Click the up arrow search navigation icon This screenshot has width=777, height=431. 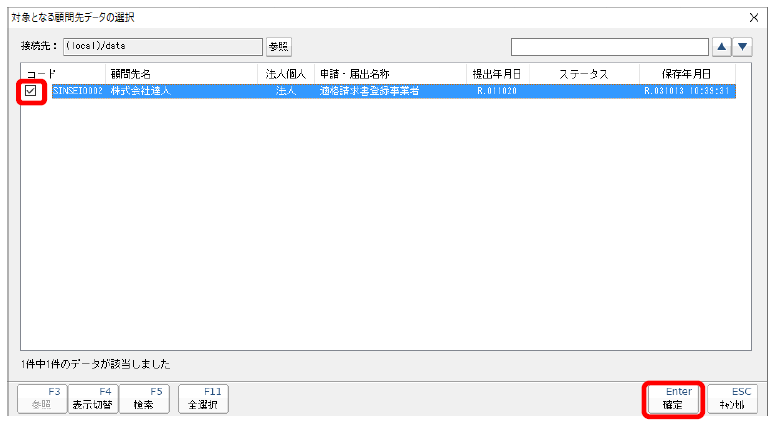pos(721,46)
